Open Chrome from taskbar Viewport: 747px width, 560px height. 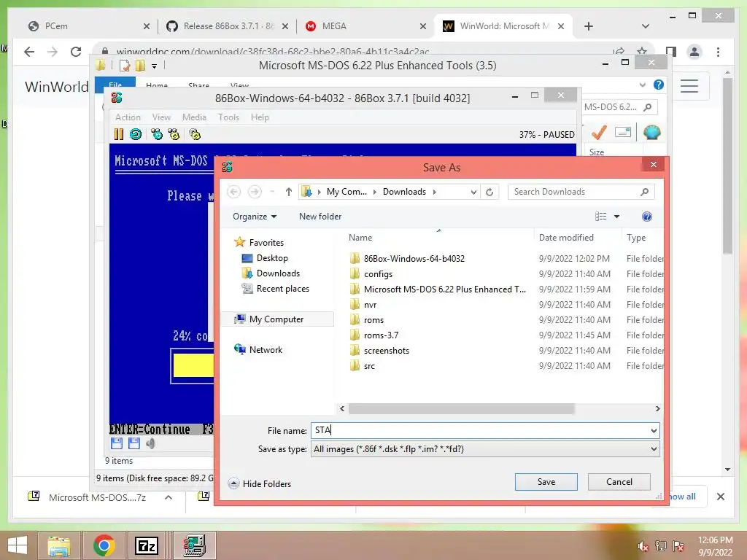click(104, 545)
